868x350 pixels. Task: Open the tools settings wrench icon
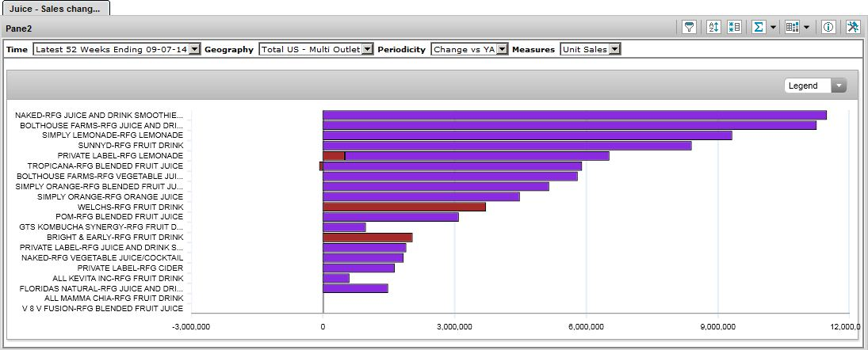tap(853, 27)
